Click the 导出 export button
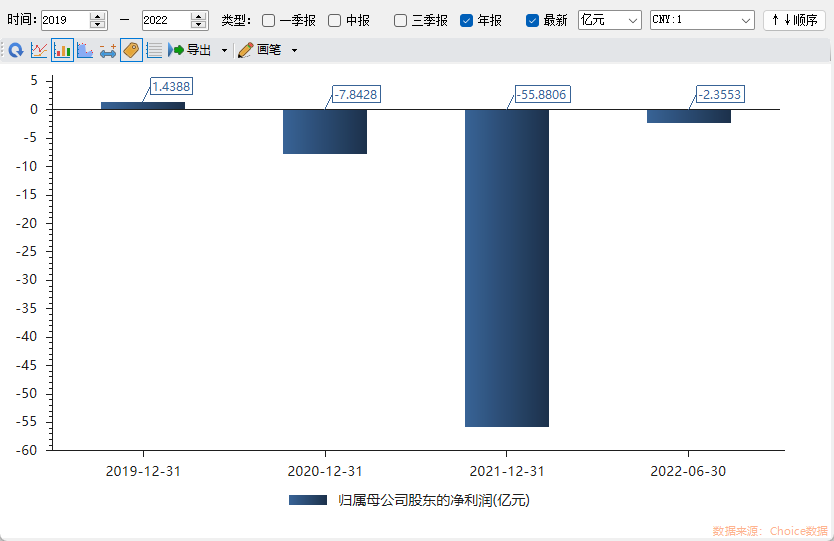 (190, 50)
